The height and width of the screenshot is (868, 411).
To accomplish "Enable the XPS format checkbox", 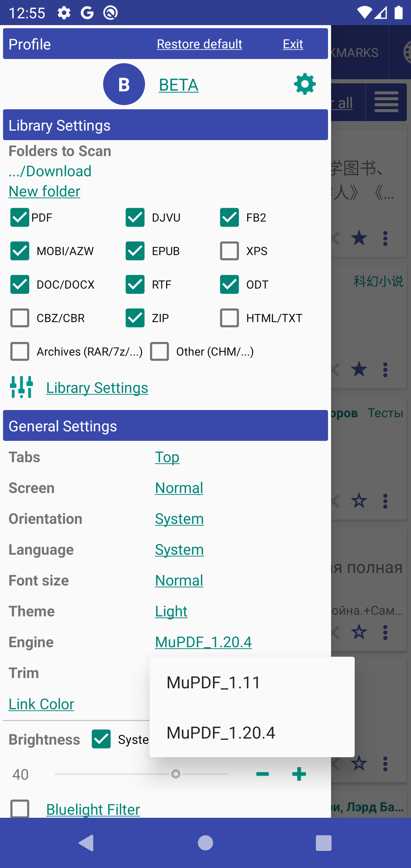I will [x=229, y=251].
